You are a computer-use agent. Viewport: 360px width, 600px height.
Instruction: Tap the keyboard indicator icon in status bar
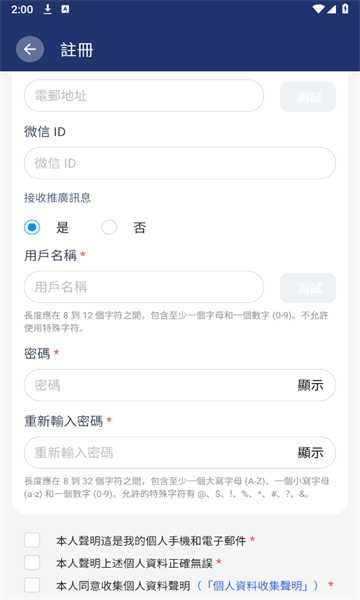(x=65, y=9)
